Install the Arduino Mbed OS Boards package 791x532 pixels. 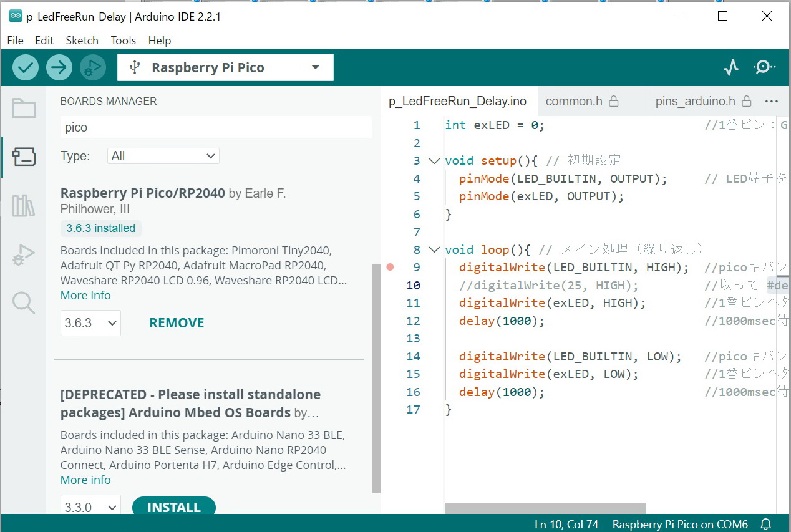pyautogui.click(x=173, y=507)
